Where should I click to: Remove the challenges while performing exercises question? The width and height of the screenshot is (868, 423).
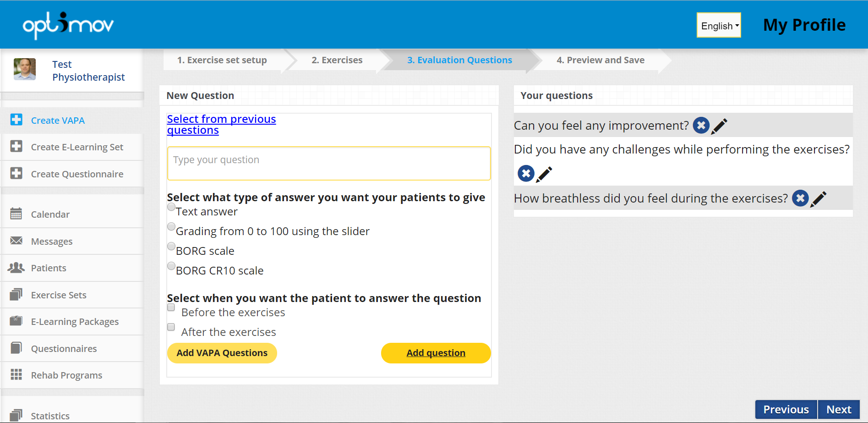coord(526,174)
